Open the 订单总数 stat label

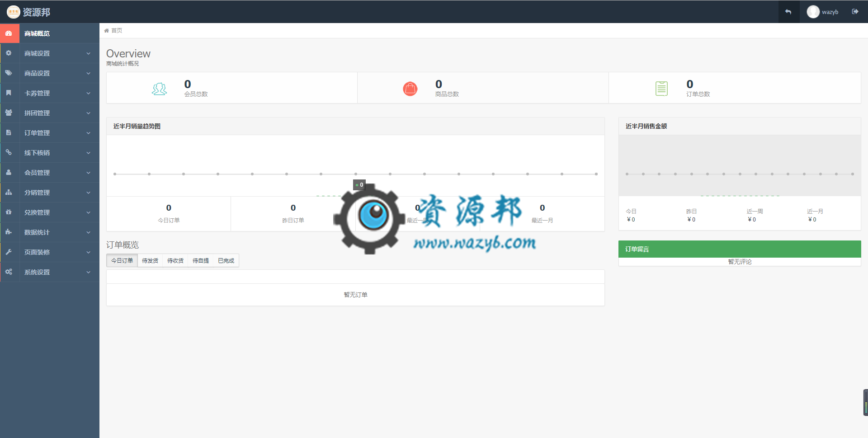[698, 94]
